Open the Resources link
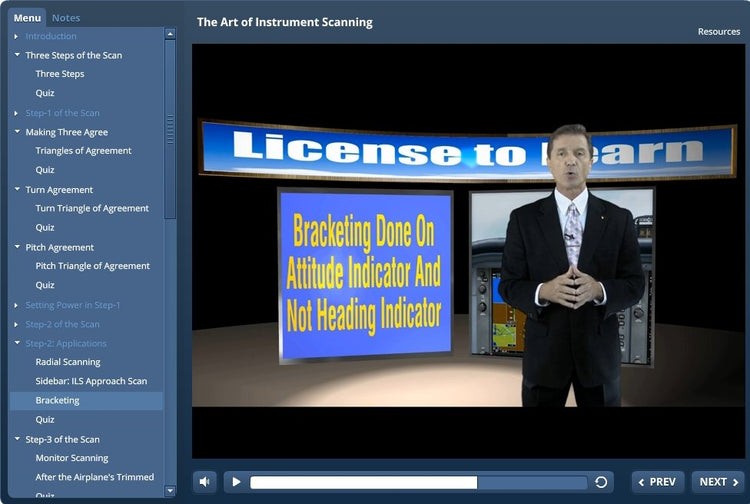The width and height of the screenshot is (750, 504). point(718,32)
